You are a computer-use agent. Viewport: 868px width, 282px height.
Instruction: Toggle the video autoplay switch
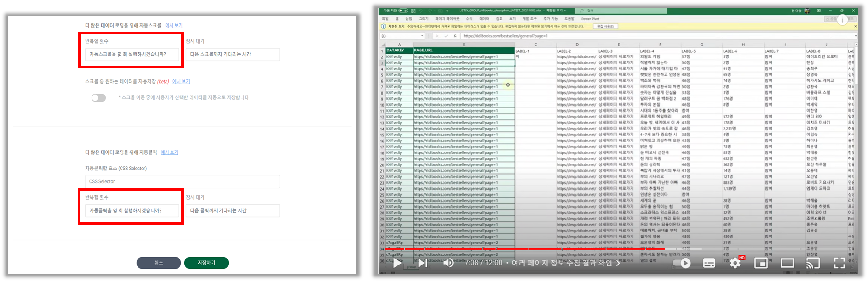[682, 263]
